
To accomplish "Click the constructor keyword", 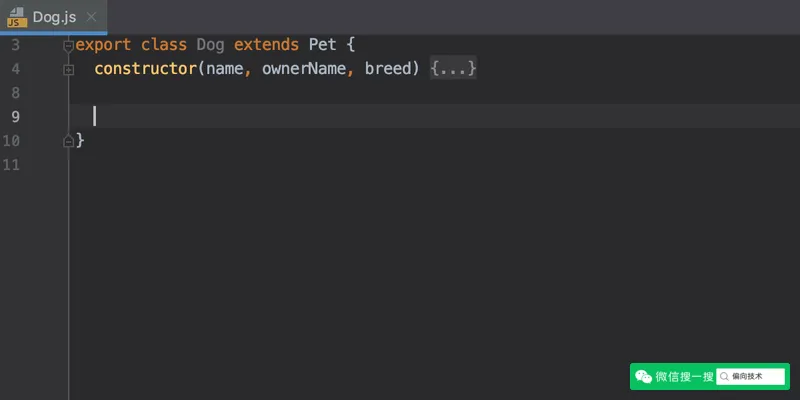I will tap(145, 68).
